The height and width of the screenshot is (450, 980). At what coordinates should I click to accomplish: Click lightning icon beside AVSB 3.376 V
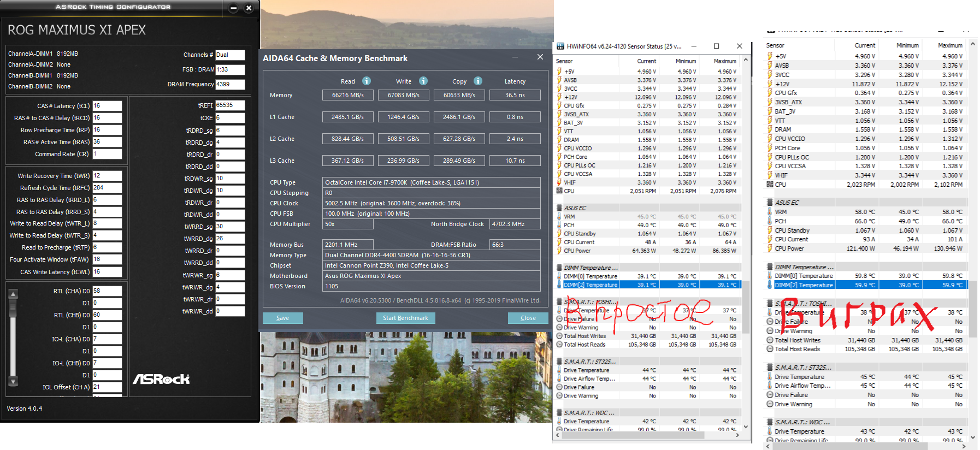(559, 80)
